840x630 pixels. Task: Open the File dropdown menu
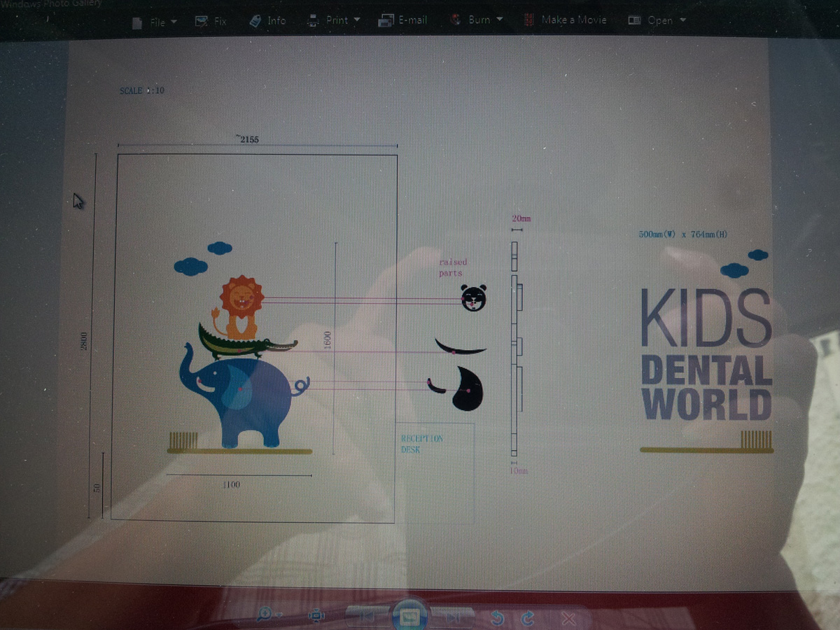(x=155, y=22)
